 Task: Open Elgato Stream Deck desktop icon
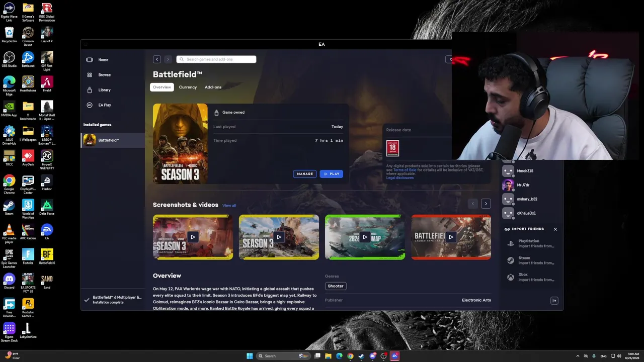point(9,332)
